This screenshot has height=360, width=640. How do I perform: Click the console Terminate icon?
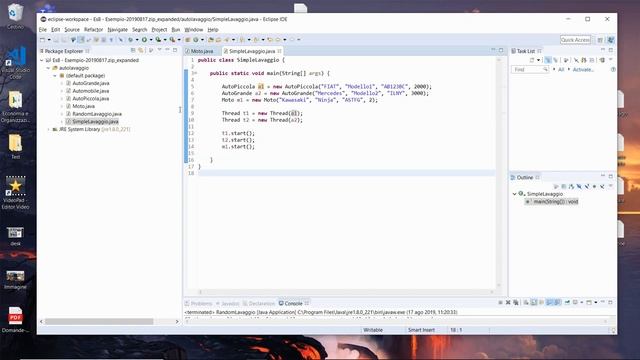coord(500,302)
